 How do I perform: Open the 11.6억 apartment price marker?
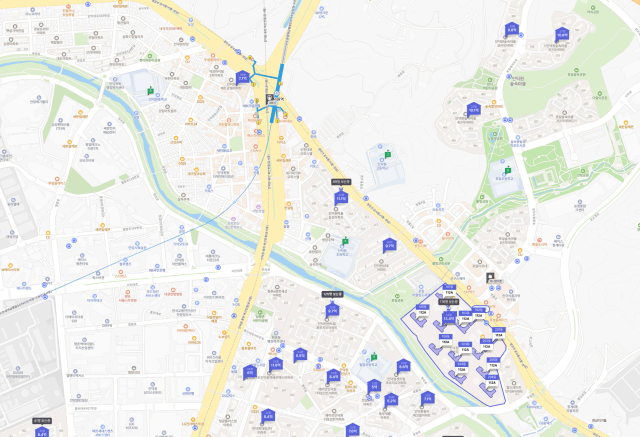pyautogui.click(x=276, y=364)
